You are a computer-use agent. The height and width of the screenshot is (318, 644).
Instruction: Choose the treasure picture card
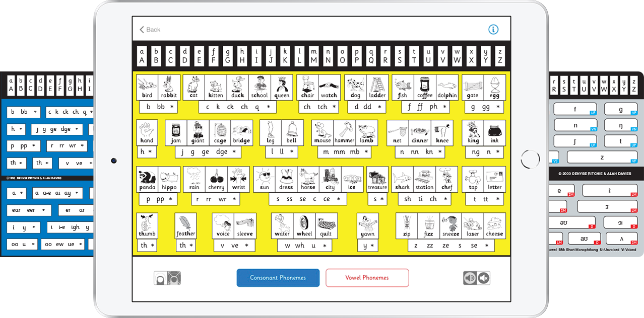click(x=377, y=179)
